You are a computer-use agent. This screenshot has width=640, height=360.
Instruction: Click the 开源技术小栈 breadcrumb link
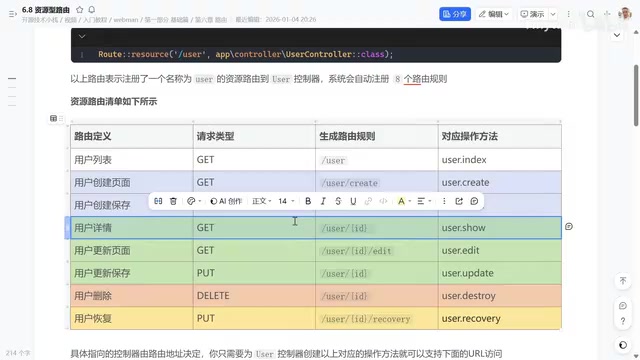[40, 20]
